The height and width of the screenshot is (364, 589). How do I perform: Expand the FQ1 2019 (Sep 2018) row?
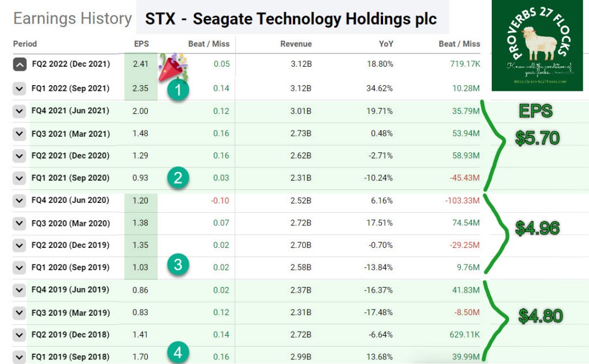[x=20, y=357]
